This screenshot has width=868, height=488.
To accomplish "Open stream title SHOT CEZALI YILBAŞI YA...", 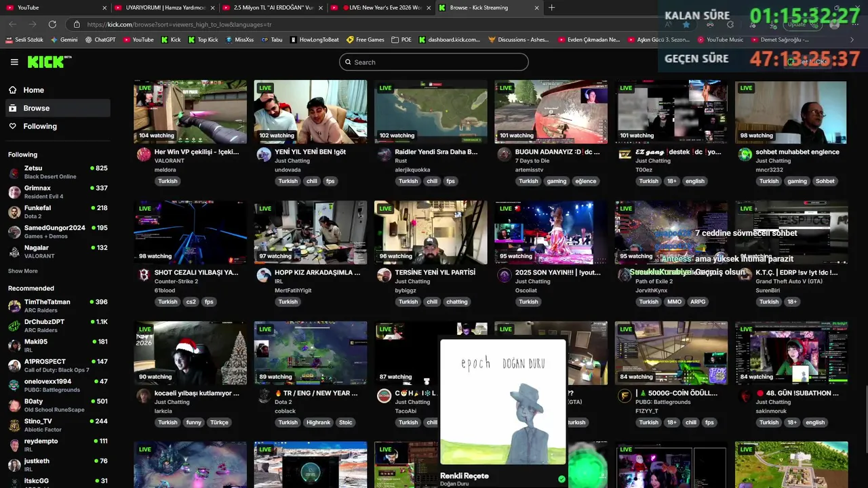I will click(196, 272).
